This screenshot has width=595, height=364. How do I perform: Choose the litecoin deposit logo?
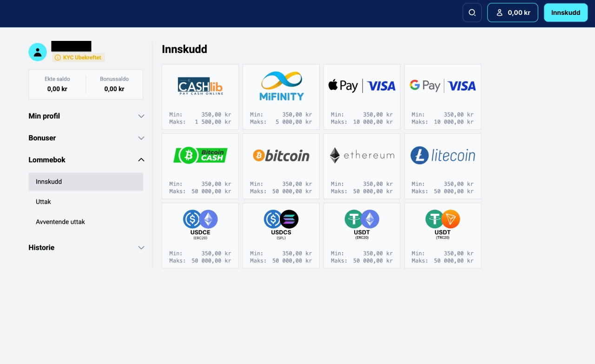[x=443, y=155]
